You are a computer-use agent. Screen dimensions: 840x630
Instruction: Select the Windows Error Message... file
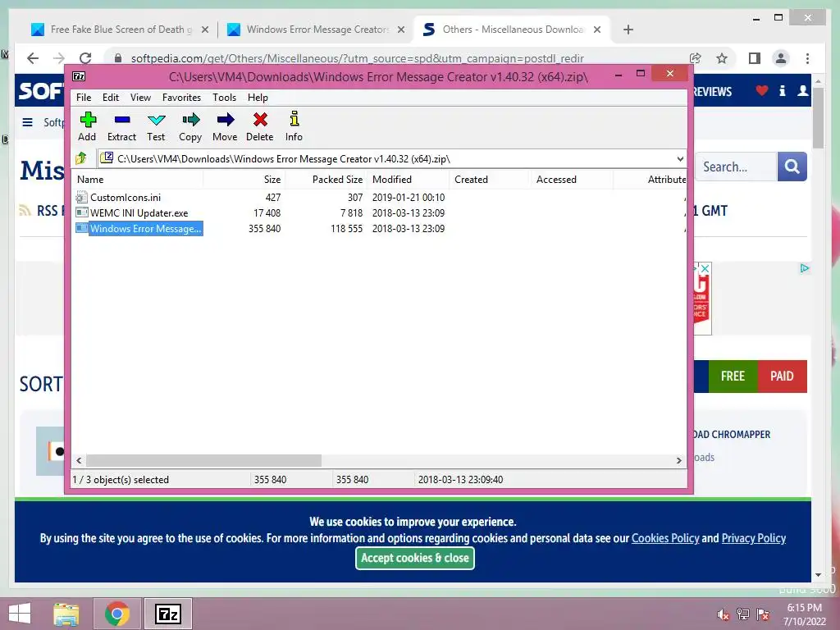(145, 229)
